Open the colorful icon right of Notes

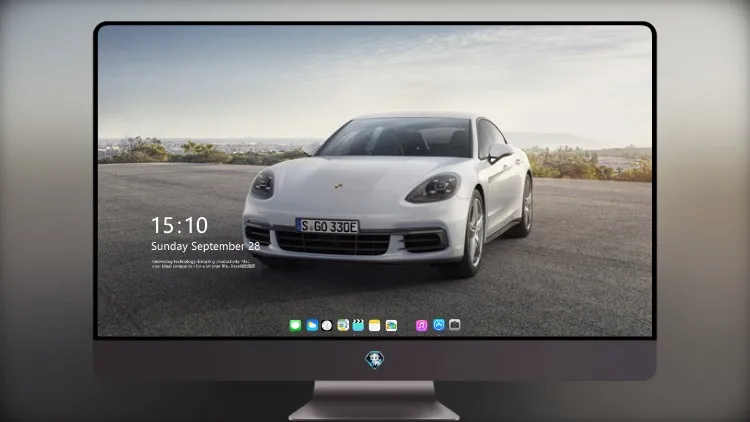(391, 325)
